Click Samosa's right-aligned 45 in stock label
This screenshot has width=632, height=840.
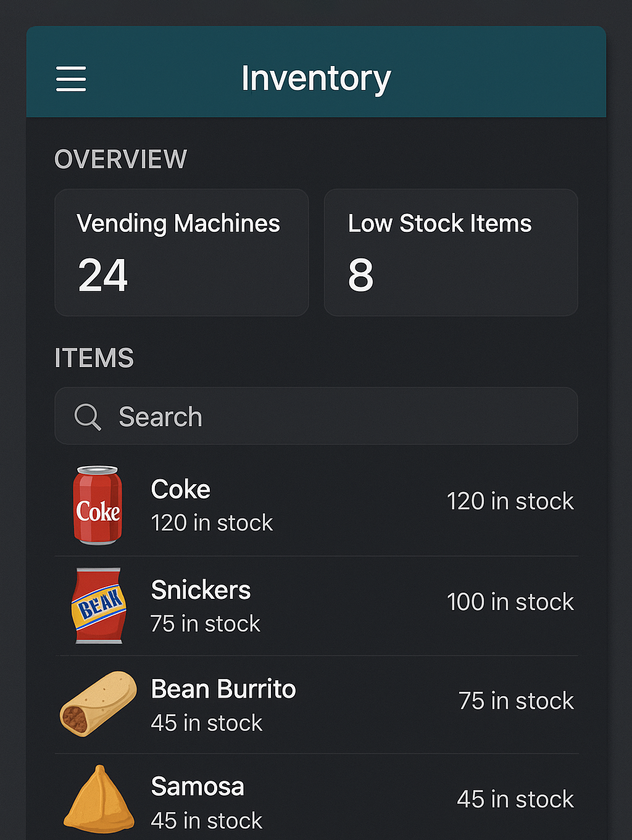tap(515, 799)
